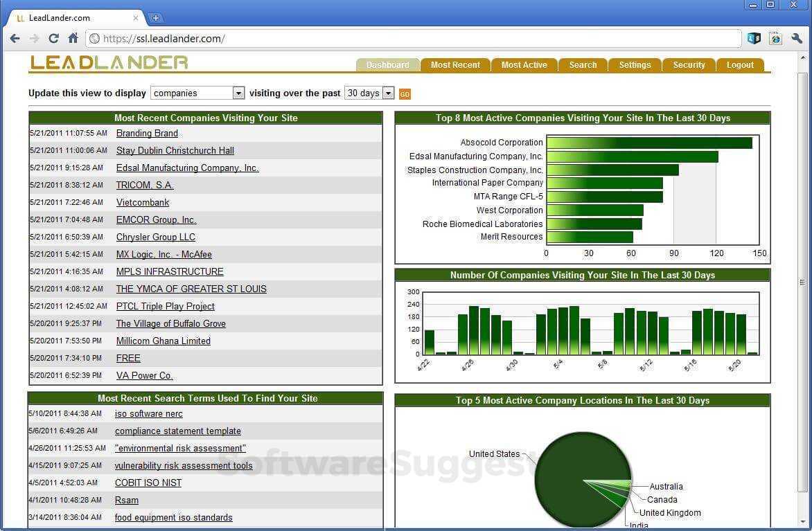812x531 pixels.
Task: Open Edsal Manufacturing Company, Inc. link
Action: pyautogui.click(x=188, y=168)
